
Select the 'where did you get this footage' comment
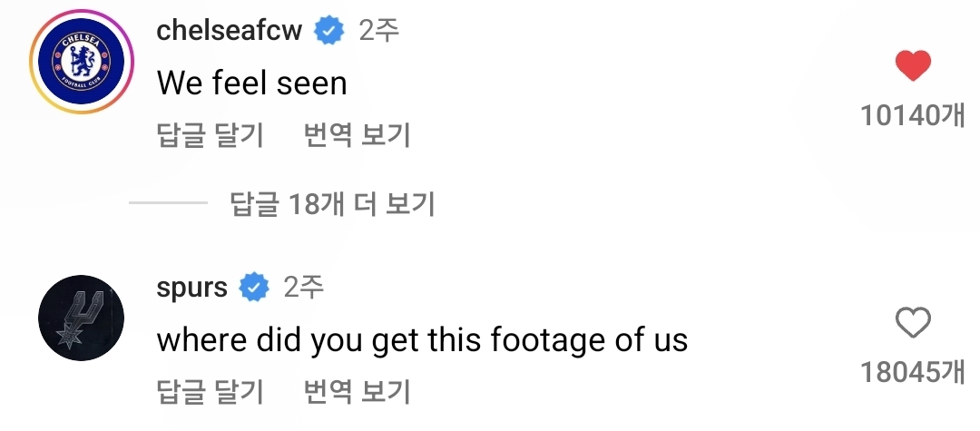pos(422,340)
